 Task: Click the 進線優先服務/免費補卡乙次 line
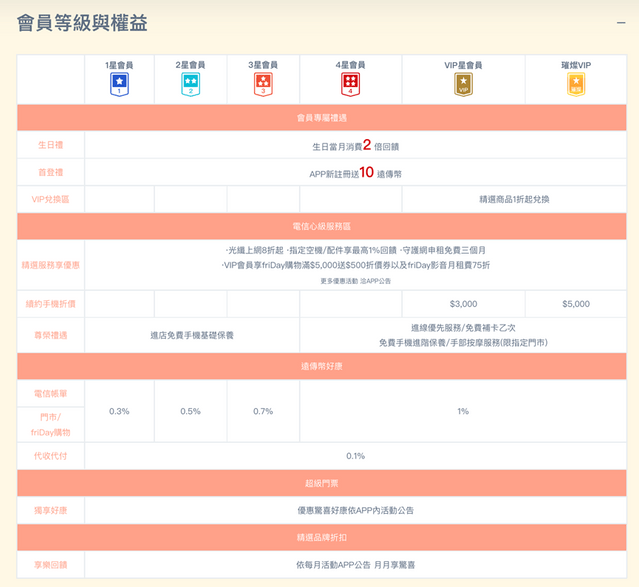(463, 328)
